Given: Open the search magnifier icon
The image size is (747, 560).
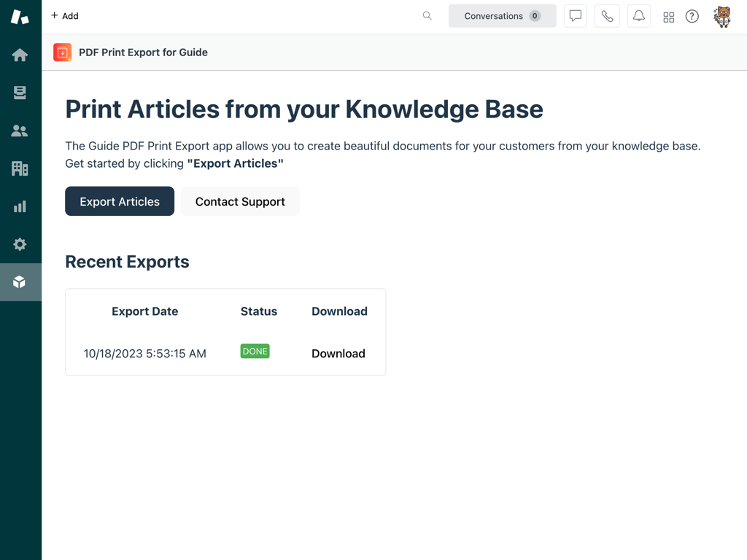Looking at the screenshot, I should tap(427, 16).
